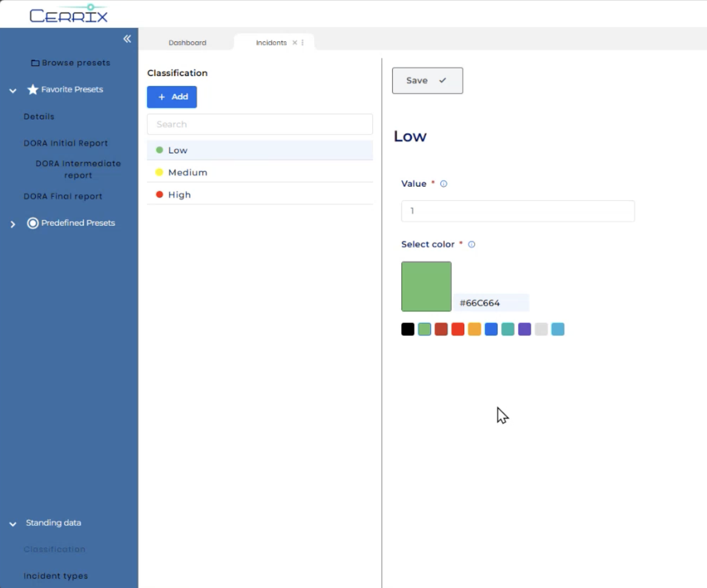Open the Incidents tab options menu
Viewport: 707px width, 588px height.
pyautogui.click(x=302, y=43)
